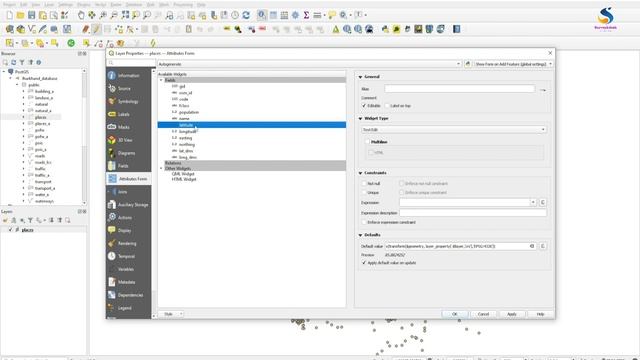Select the Pan Map hand tool
The height and width of the screenshot is (360, 640).
(81, 15)
